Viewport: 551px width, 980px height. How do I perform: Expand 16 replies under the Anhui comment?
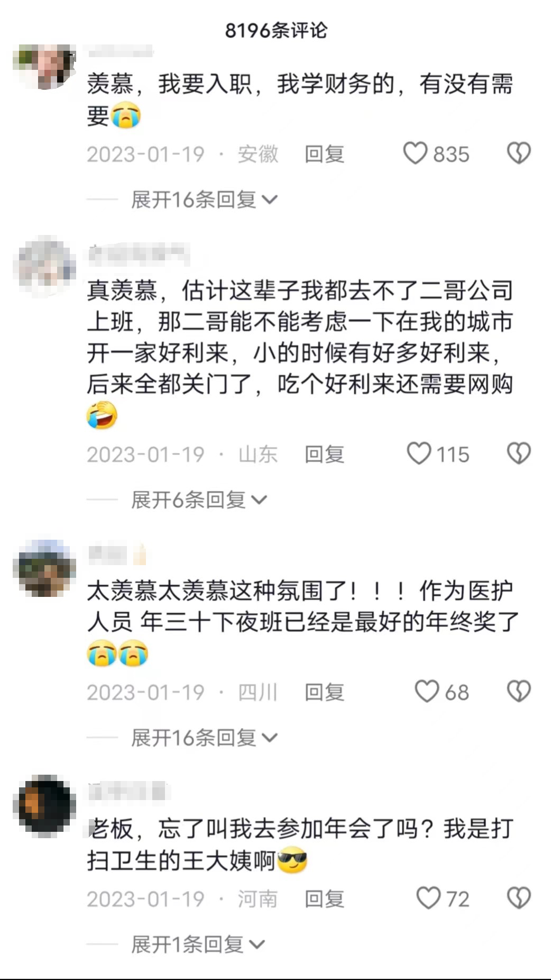click(x=204, y=199)
